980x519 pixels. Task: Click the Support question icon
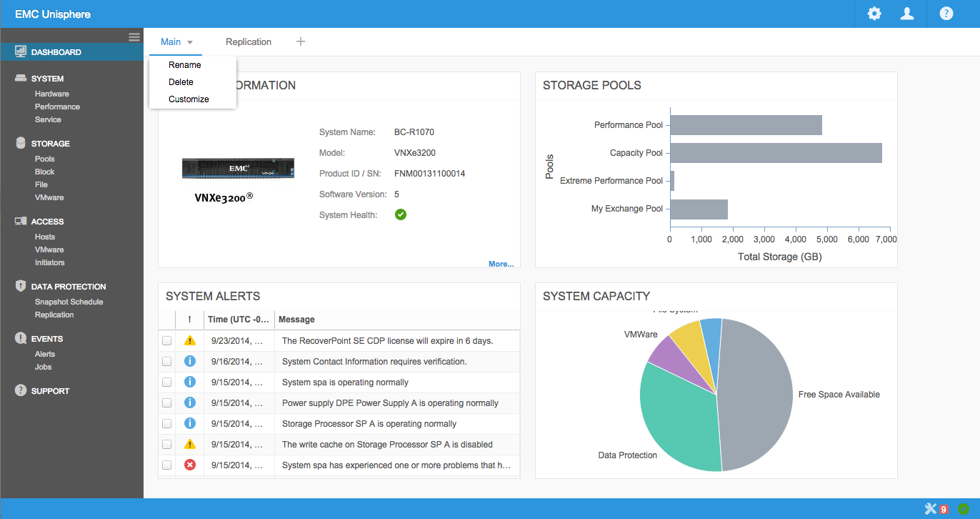pyautogui.click(x=21, y=390)
